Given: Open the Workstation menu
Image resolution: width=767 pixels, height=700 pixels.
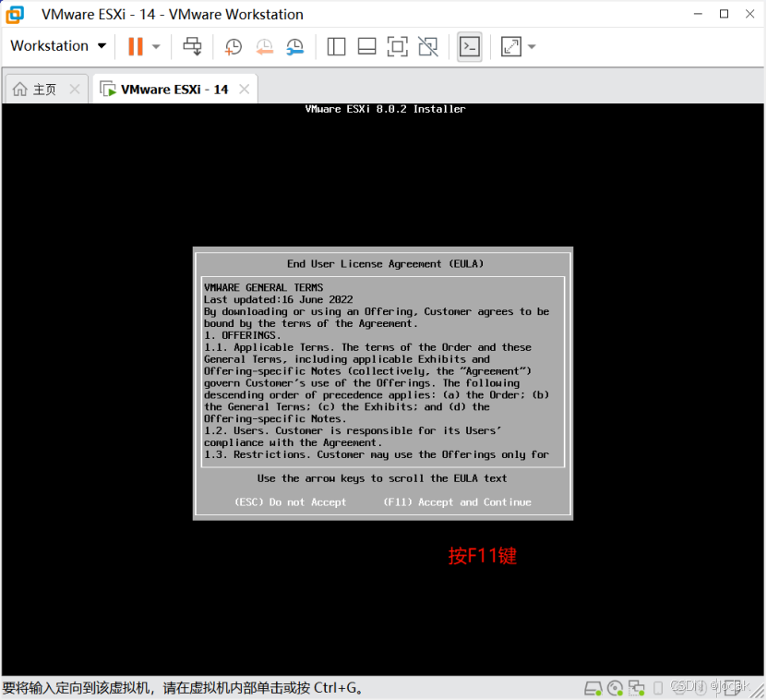Looking at the screenshot, I should [x=58, y=46].
